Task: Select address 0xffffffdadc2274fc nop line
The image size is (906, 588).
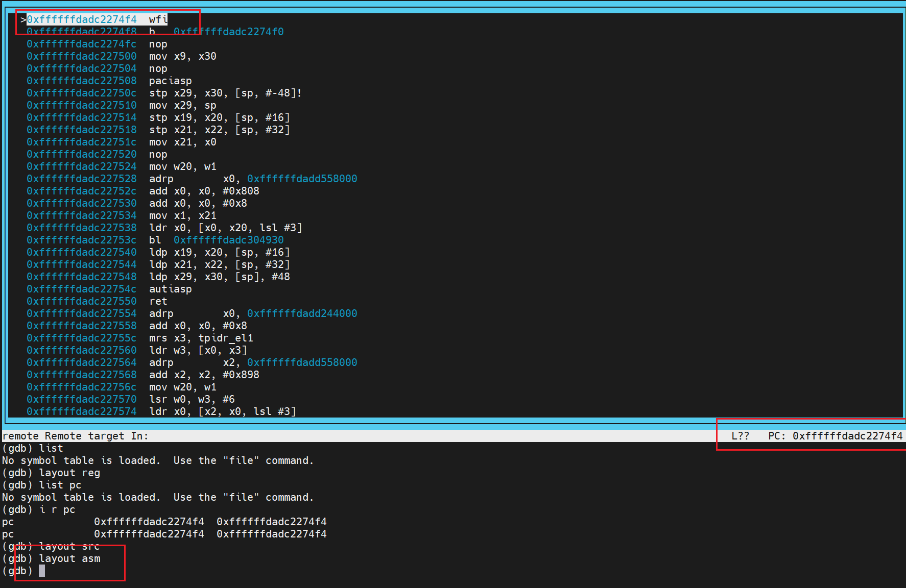Action: [97, 44]
